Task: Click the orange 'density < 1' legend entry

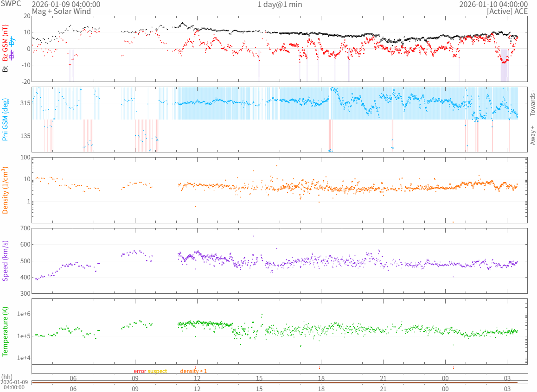Action: tap(193, 371)
